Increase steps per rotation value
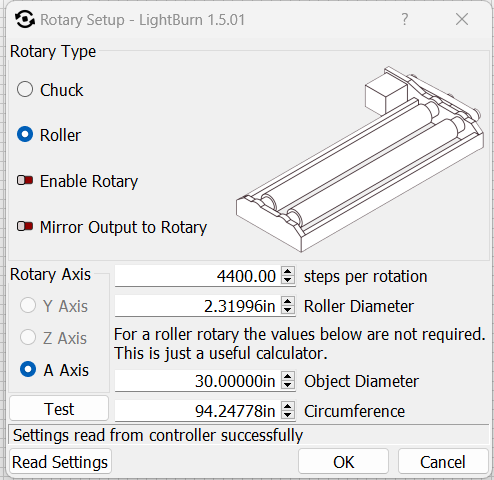 [x=288, y=271]
